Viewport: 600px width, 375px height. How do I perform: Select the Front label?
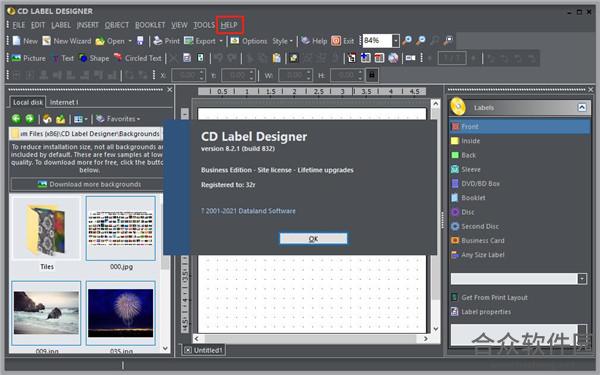(x=520, y=126)
